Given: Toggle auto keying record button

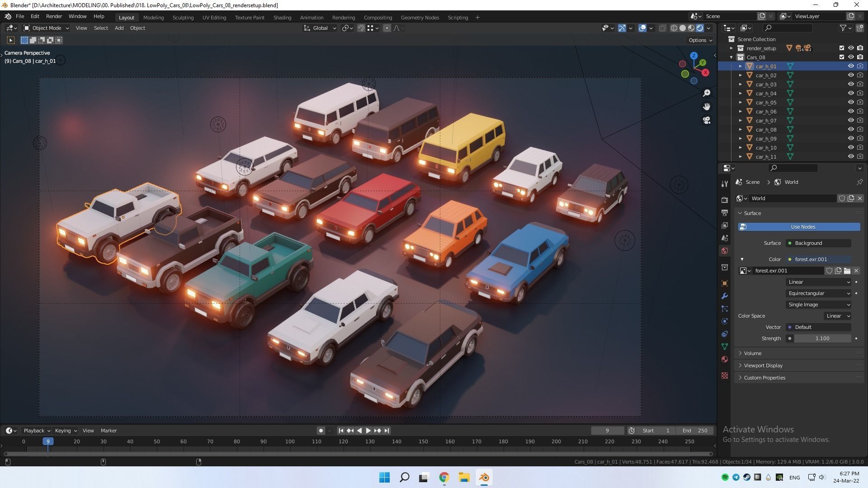Looking at the screenshot, I should click(321, 431).
